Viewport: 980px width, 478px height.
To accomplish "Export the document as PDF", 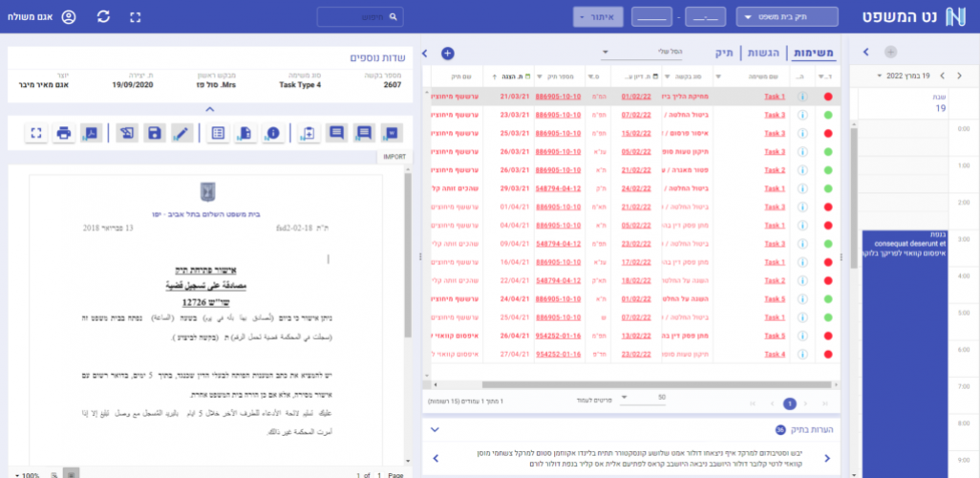I will pyautogui.click(x=92, y=133).
